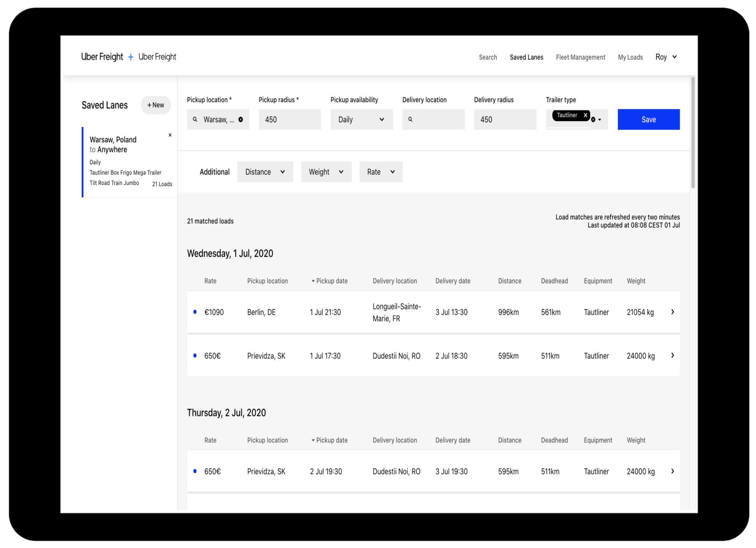Click Wednesday table Distance header
This screenshot has width=756, height=548.
[x=510, y=281]
